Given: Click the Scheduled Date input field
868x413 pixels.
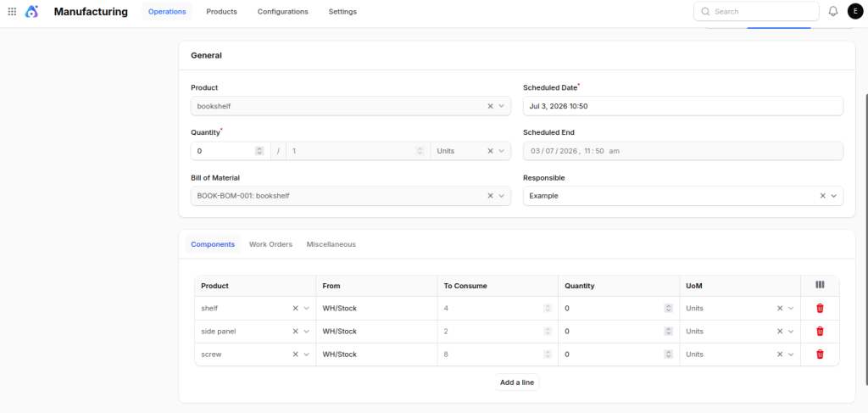Looking at the screenshot, I should pyautogui.click(x=683, y=106).
